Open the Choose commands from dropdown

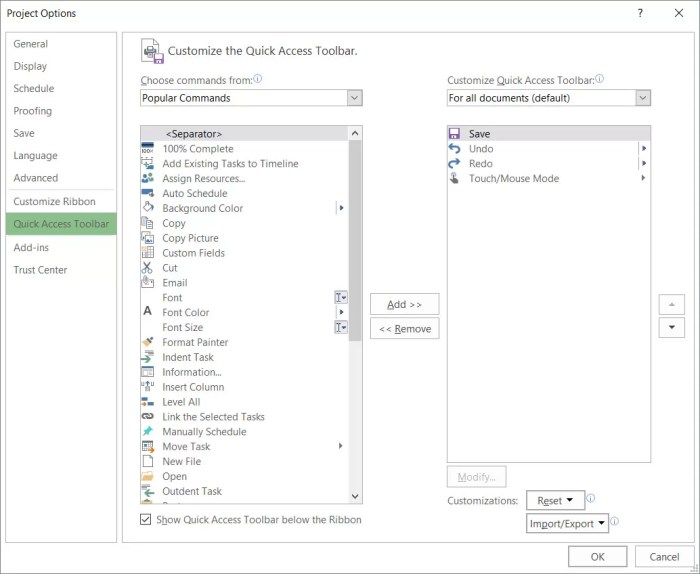(251, 98)
